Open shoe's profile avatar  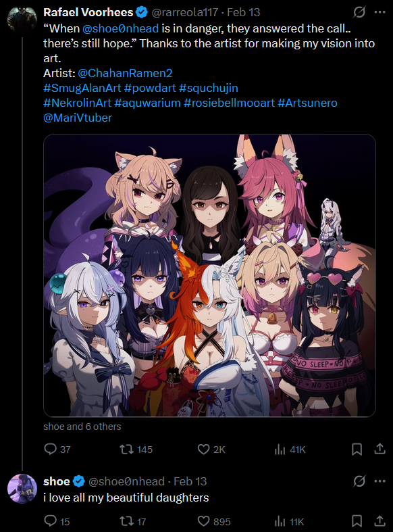tap(22, 489)
